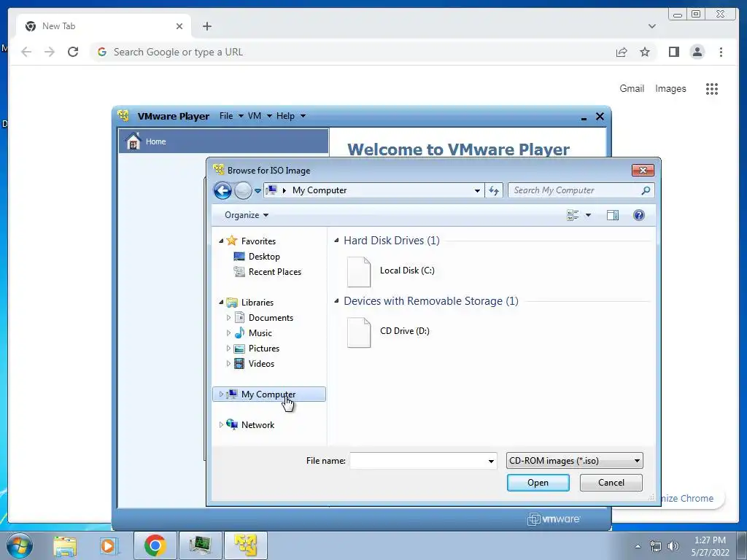
Task: Click the magnifier search icon in dialog
Action: point(646,190)
